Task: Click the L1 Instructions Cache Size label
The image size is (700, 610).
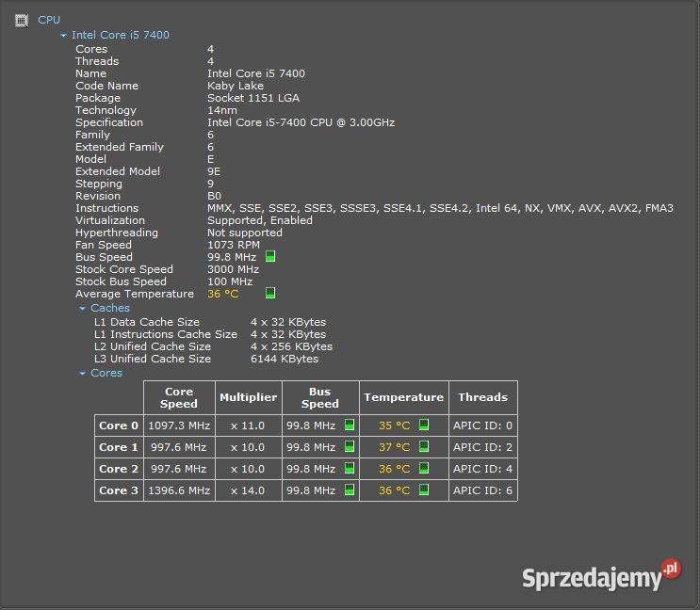Action: pyautogui.click(x=166, y=334)
